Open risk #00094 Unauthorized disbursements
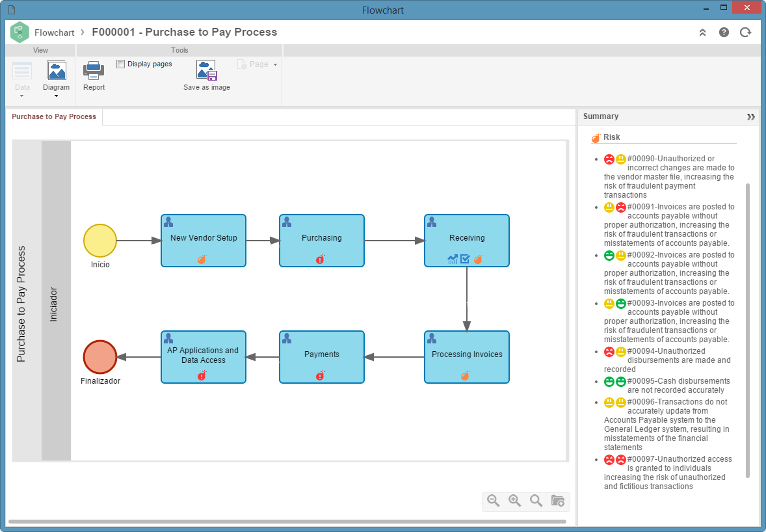The width and height of the screenshot is (766, 532). click(667, 360)
